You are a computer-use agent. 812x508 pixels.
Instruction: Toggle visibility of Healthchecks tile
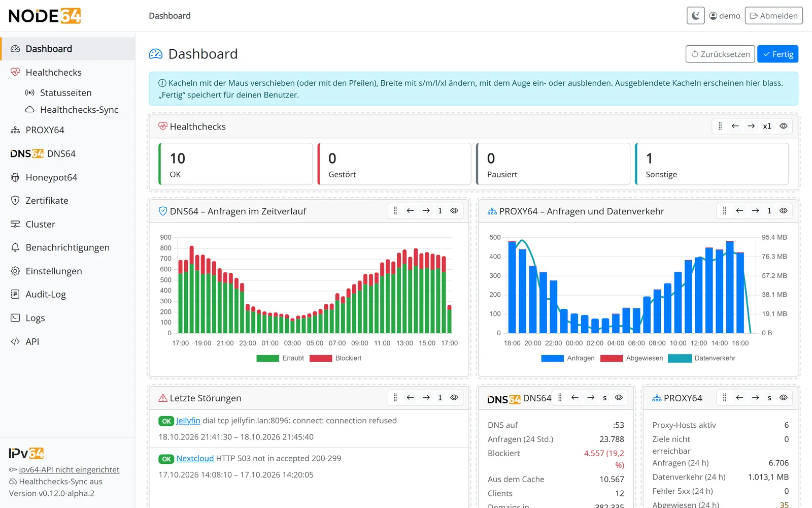[x=784, y=126]
